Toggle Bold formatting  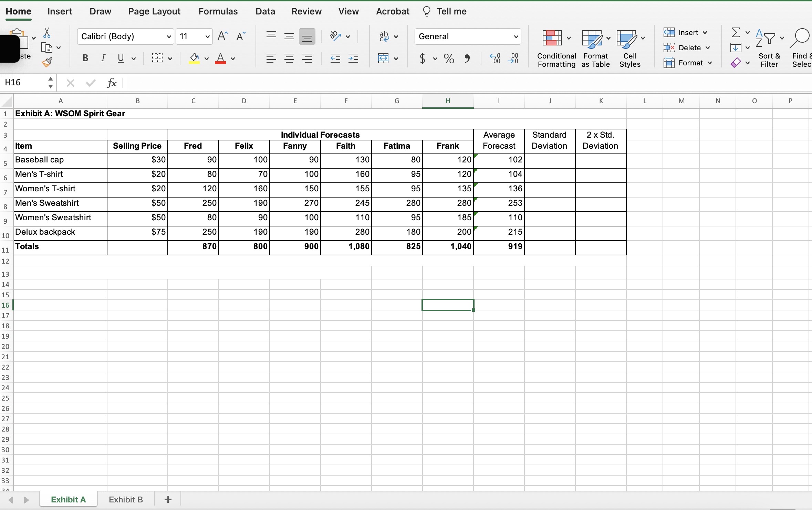(x=85, y=59)
